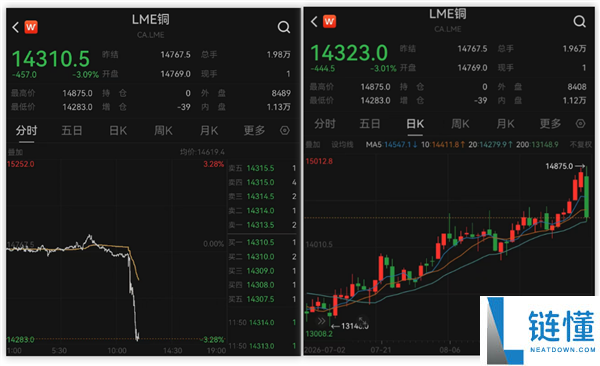Select 周K tab in the right panel

pyautogui.click(x=460, y=124)
